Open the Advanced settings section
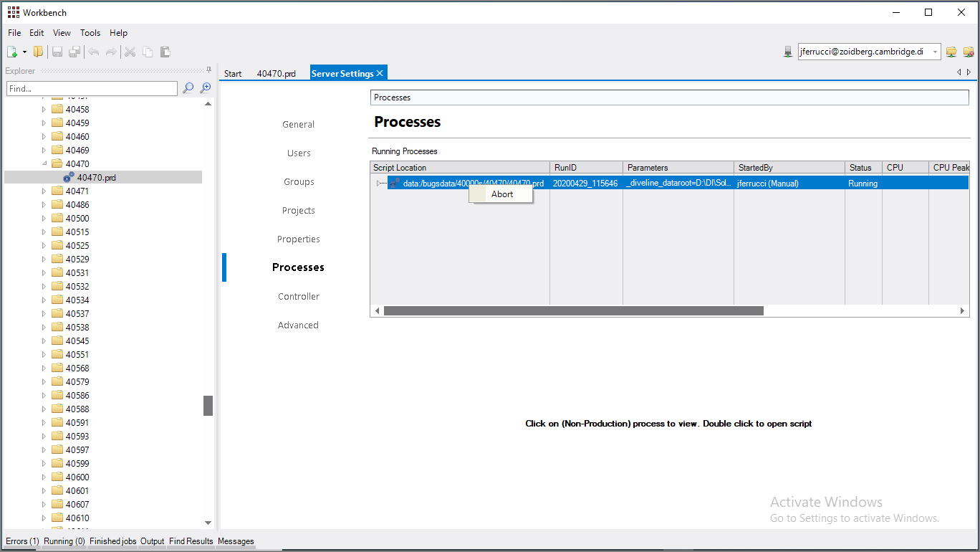The height and width of the screenshot is (552, 980). coord(299,325)
